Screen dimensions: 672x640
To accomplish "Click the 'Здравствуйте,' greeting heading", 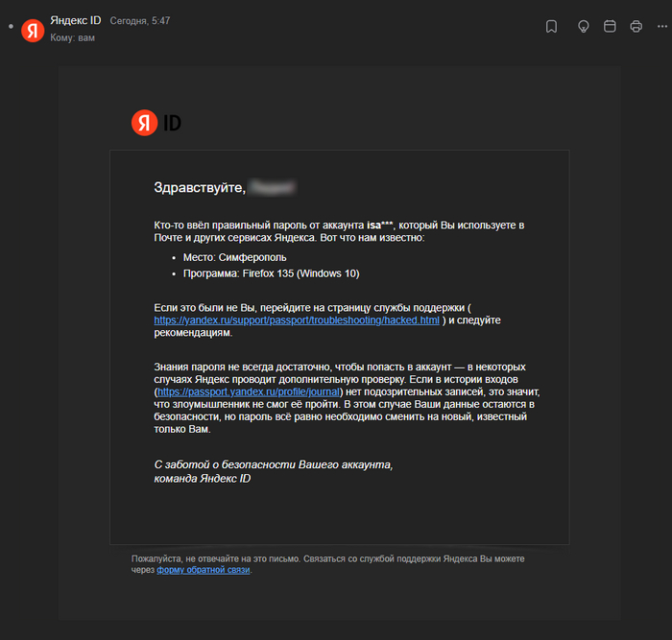I will click(200, 187).
